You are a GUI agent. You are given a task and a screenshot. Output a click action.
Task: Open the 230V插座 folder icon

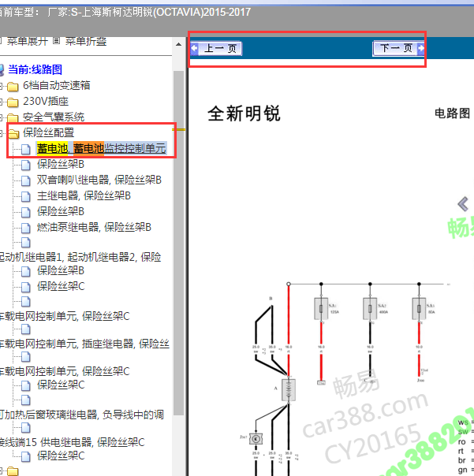click(x=13, y=102)
